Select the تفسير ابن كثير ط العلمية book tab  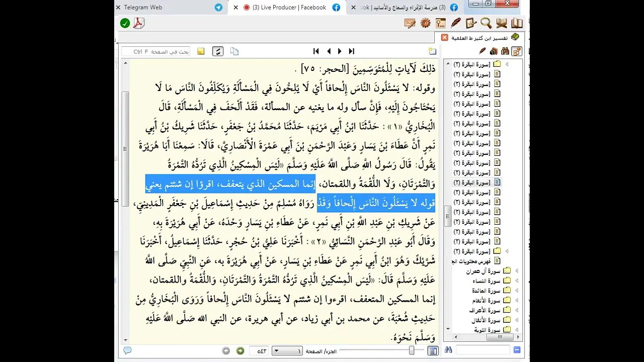pyautogui.click(x=480, y=38)
